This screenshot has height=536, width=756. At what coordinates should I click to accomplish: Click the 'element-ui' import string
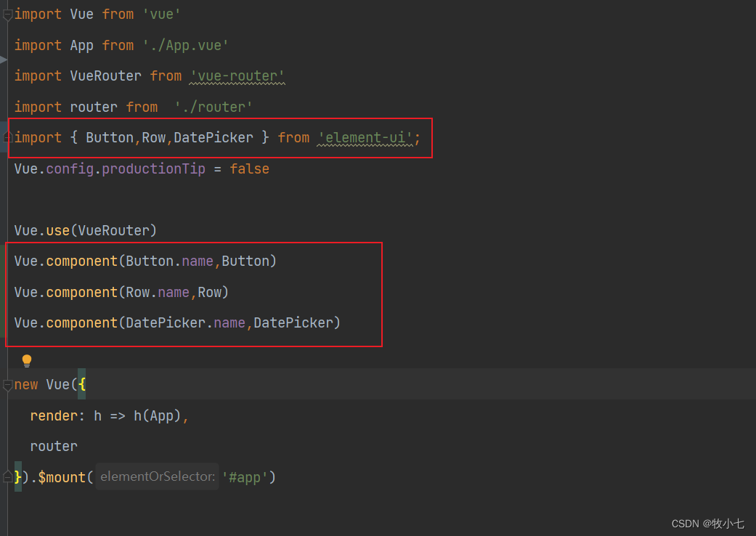point(365,138)
